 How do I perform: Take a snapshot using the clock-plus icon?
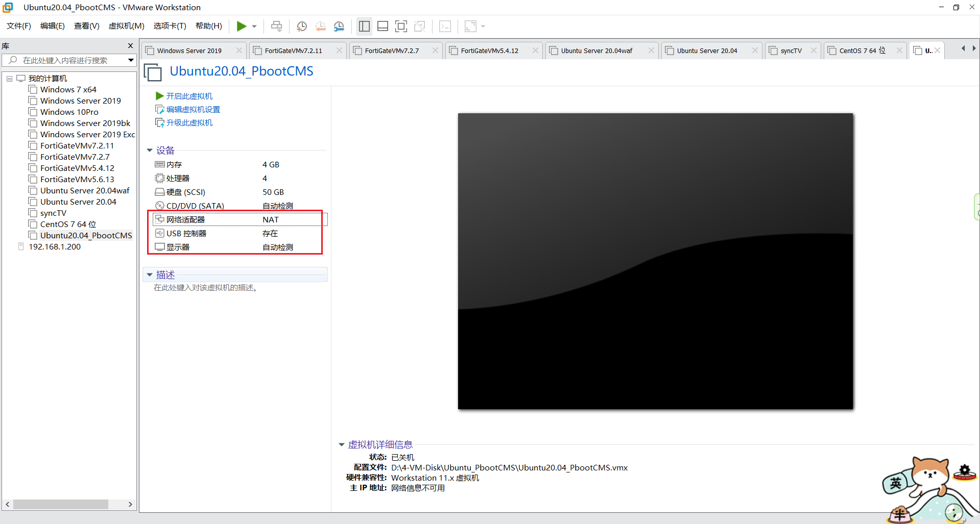(302, 26)
